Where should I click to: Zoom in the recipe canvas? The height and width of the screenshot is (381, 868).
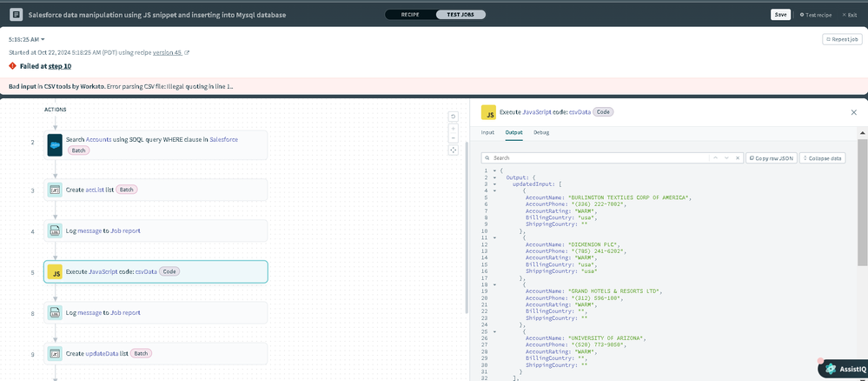pyautogui.click(x=454, y=128)
